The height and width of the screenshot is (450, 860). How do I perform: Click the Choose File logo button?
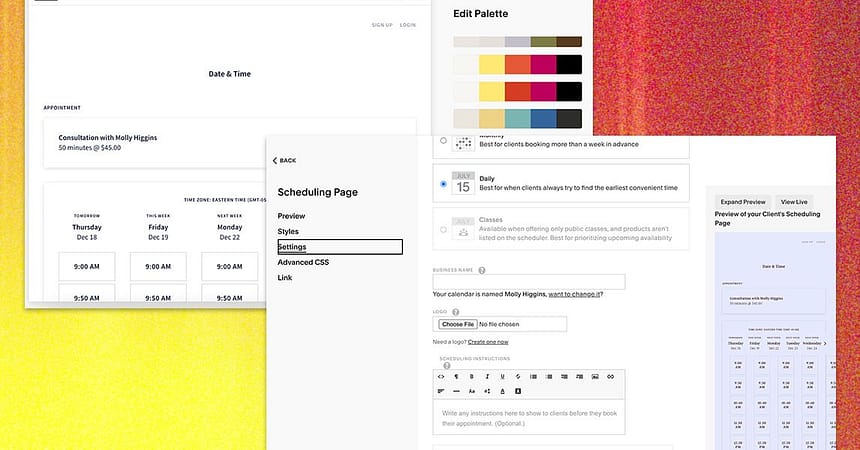coord(456,324)
